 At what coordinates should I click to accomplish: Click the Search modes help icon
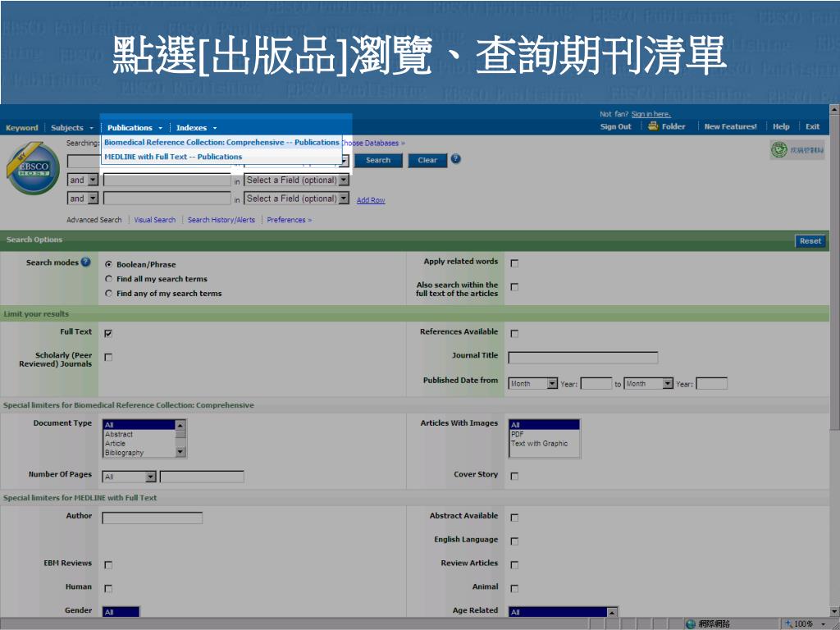pos(85,262)
